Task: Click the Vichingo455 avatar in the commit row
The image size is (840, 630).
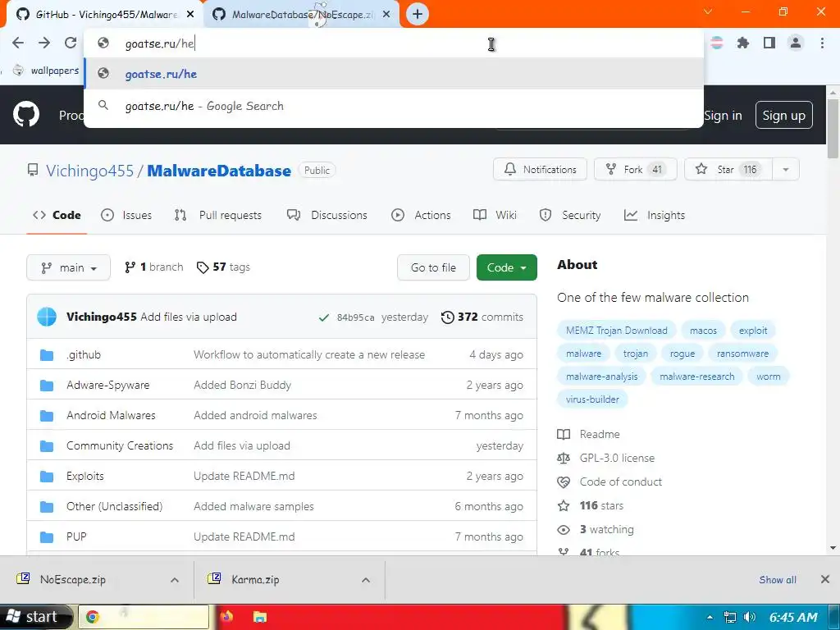Action: [x=47, y=317]
